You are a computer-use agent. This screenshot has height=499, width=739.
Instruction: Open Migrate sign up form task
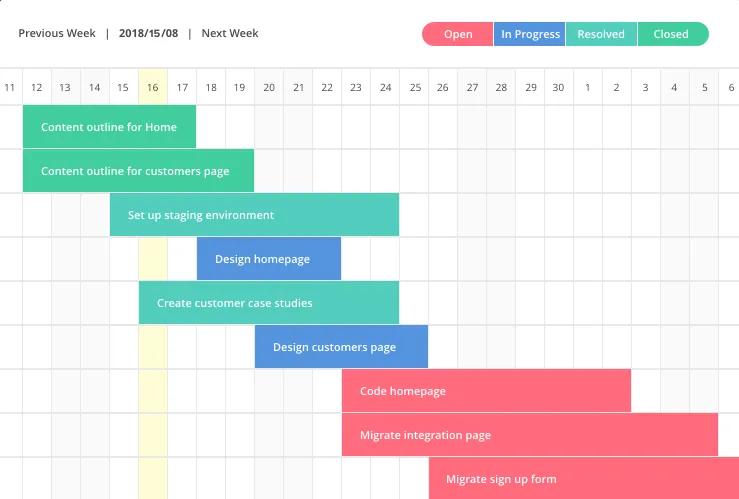584,478
